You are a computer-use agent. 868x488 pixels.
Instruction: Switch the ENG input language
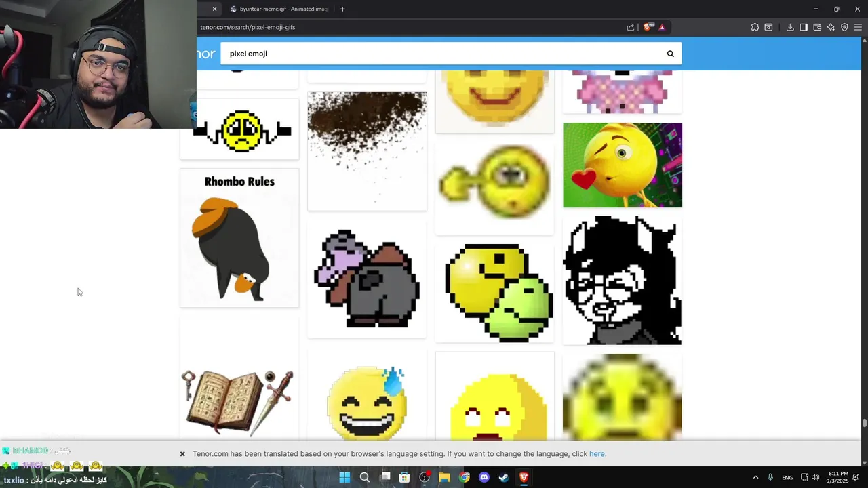click(787, 477)
